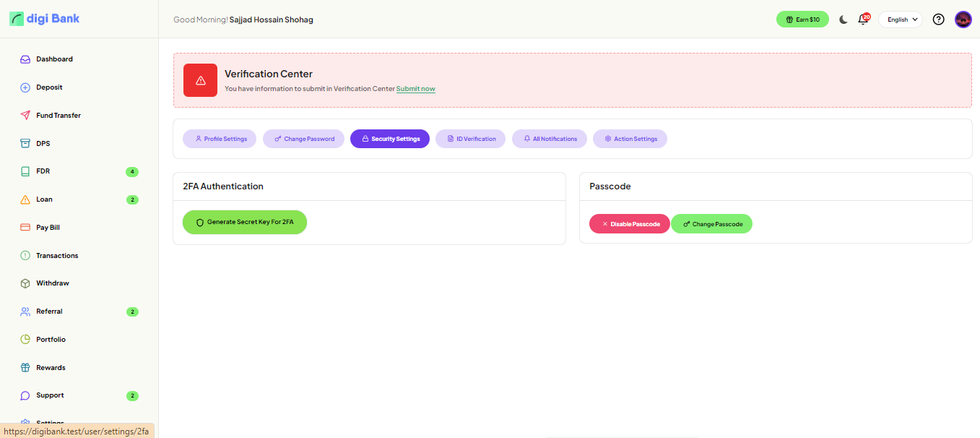Open notifications bell icon
980x438 pixels.
click(862, 20)
